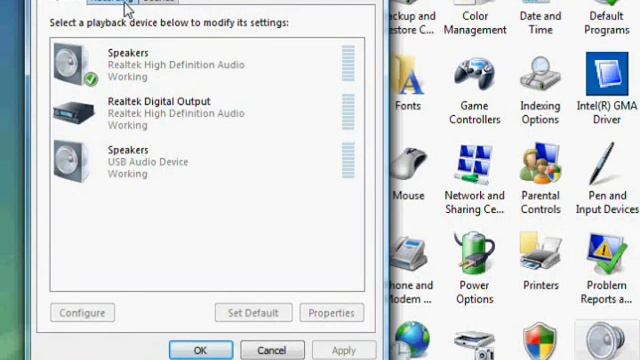Open Intel(R) GMA Driver applet

[607, 89]
